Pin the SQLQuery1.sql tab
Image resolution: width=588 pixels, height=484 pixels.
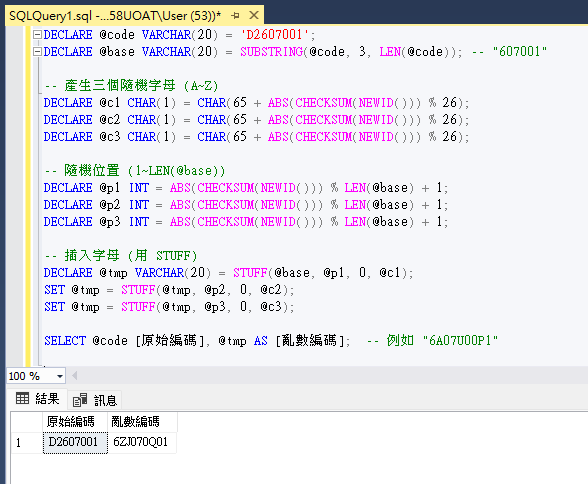click(x=236, y=16)
